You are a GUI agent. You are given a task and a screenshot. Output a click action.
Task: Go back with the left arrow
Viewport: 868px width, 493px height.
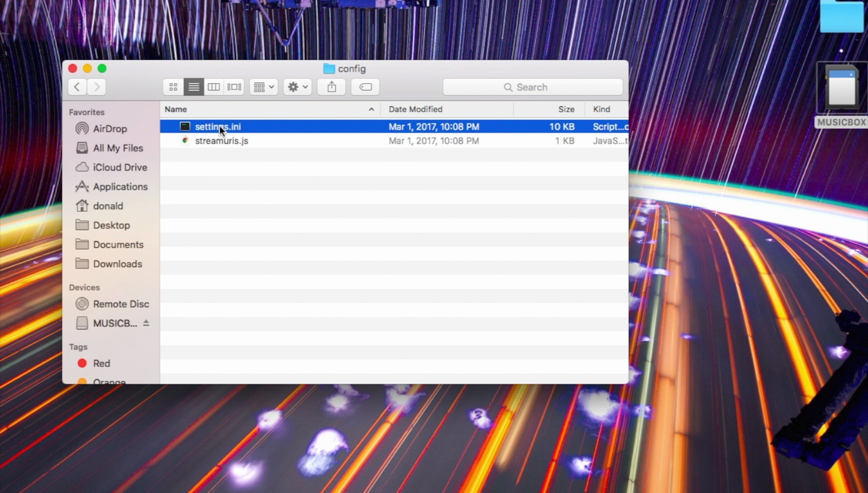coord(77,87)
